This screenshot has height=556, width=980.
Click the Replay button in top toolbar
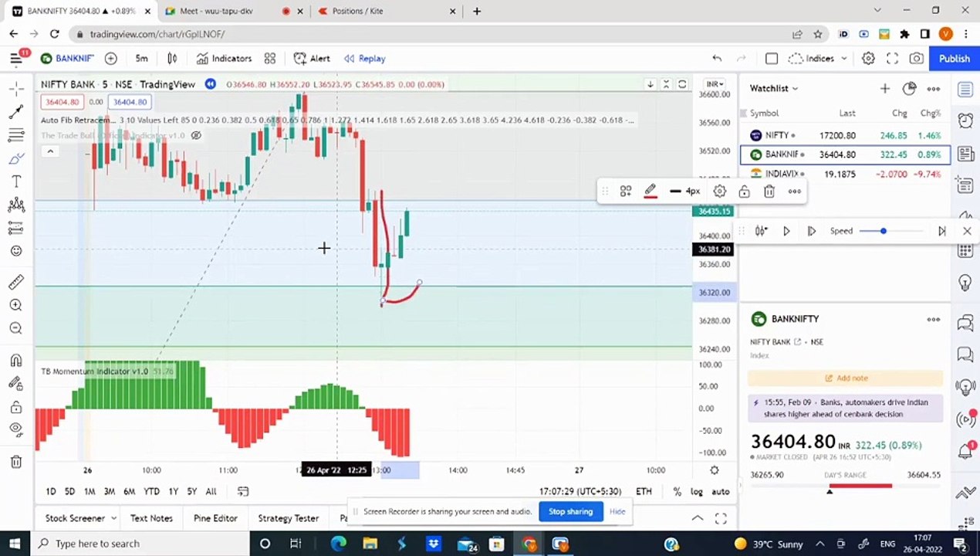click(364, 59)
